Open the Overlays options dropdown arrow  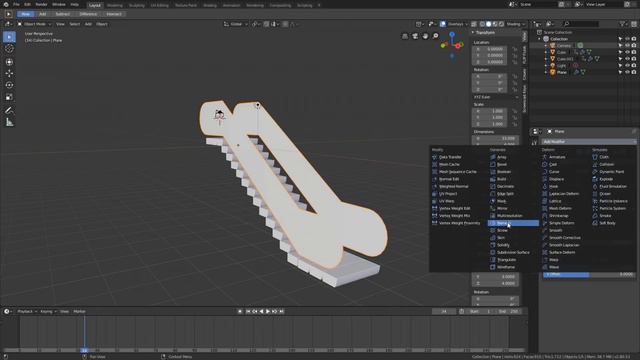tap(467, 24)
